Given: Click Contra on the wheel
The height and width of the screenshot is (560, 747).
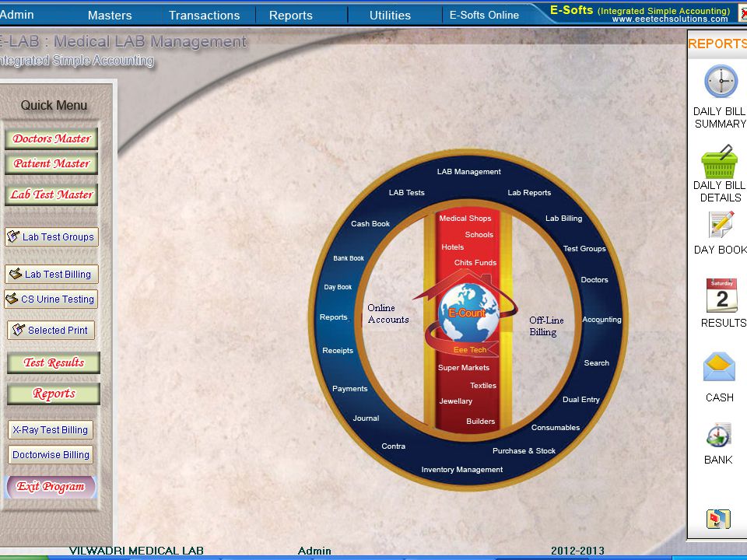Looking at the screenshot, I should point(394,446).
